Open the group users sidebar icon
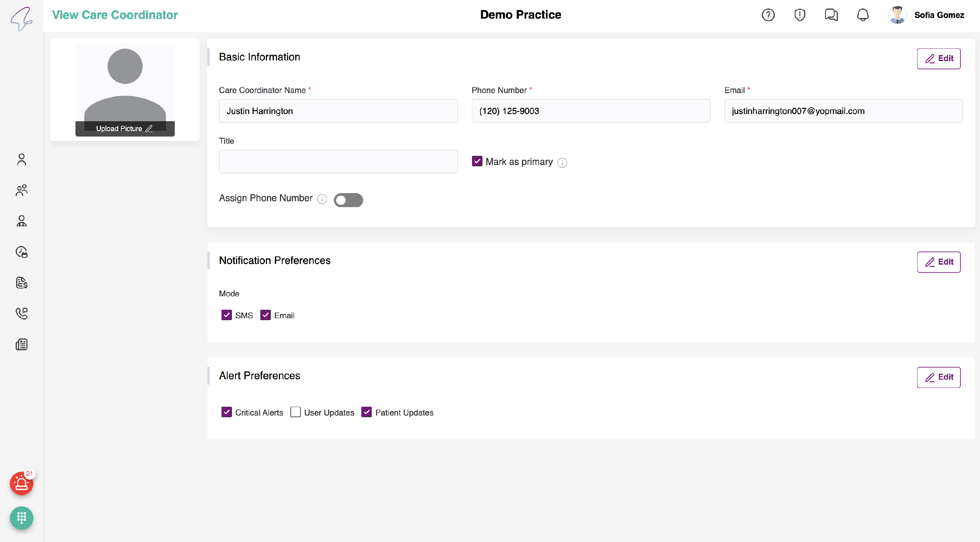 22,190
